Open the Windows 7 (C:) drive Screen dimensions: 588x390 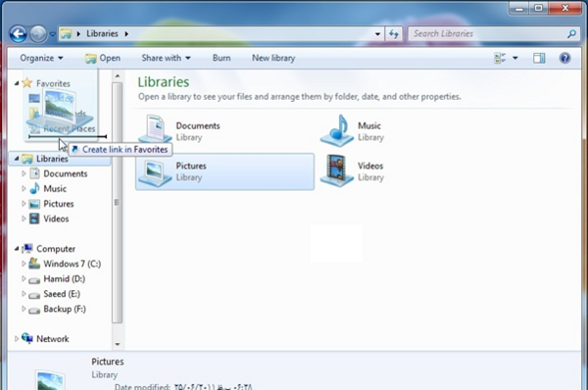[72, 264]
